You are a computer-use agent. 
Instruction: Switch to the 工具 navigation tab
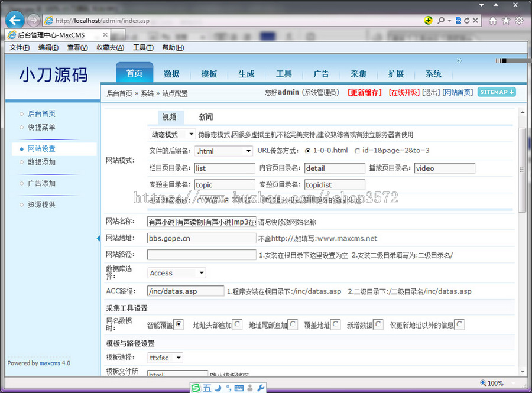pyautogui.click(x=284, y=74)
